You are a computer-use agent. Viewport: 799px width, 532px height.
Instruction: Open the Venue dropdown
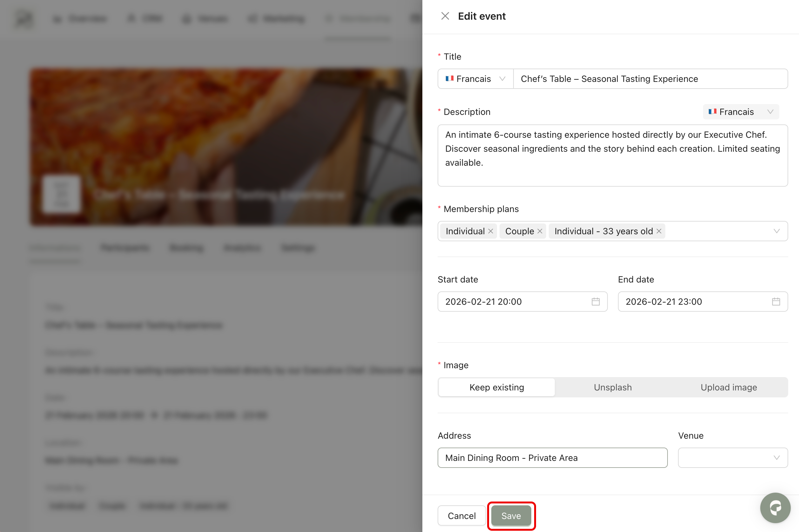pyautogui.click(x=733, y=458)
